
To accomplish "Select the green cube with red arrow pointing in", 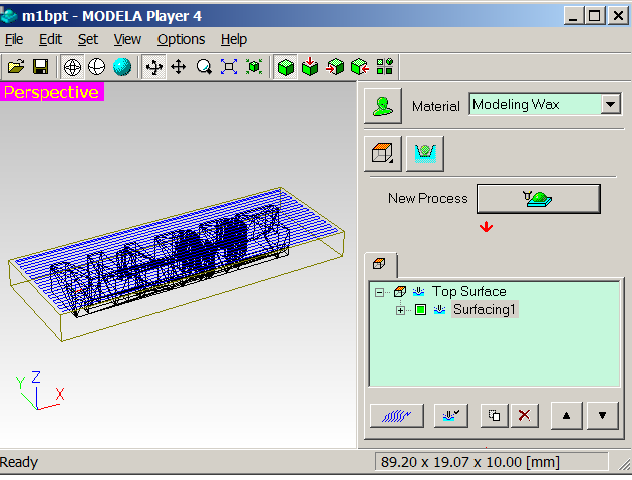I will pos(335,66).
